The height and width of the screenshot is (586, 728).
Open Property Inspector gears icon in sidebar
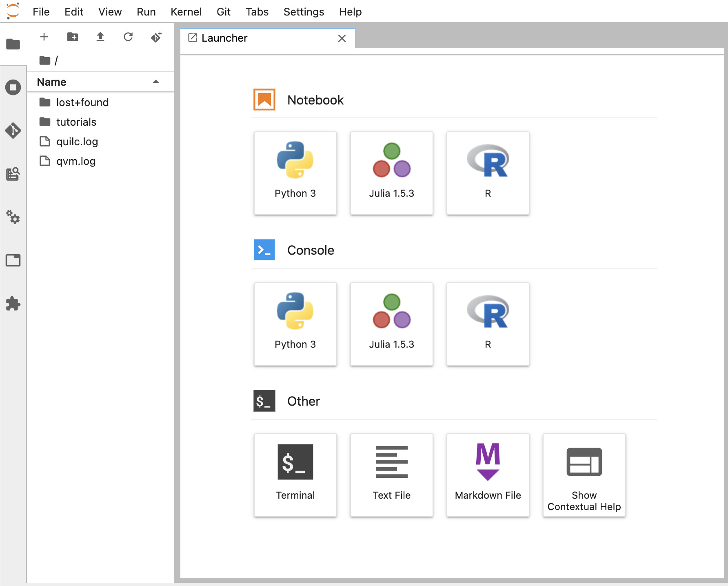tap(13, 217)
